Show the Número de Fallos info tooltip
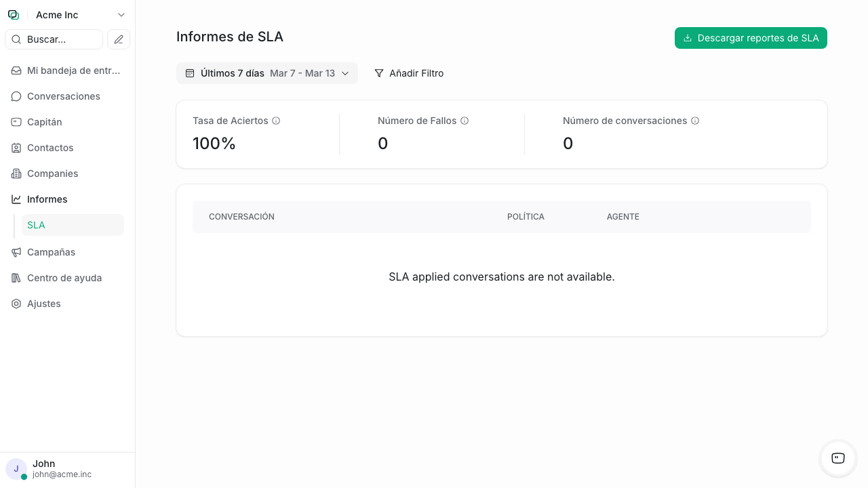This screenshot has width=868, height=488. click(465, 121)
